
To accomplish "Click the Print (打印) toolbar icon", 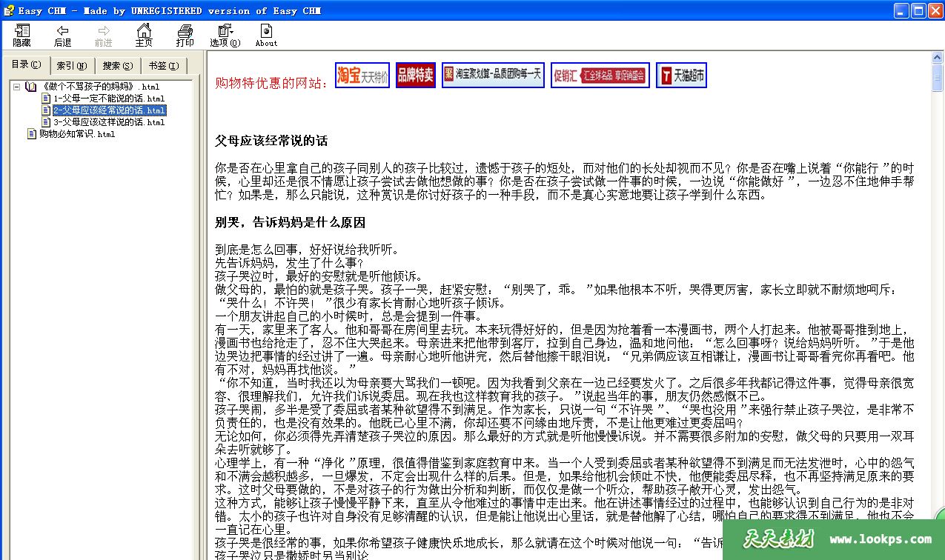I will pos(185,31).
